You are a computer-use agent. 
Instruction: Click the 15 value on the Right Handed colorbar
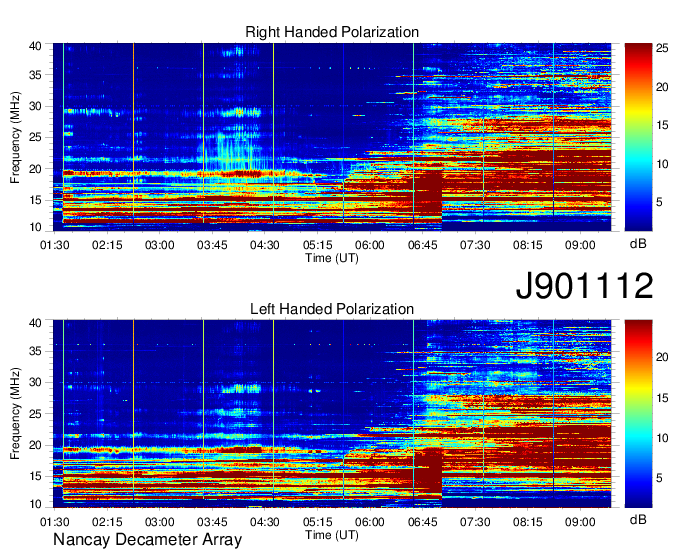[662, 125]
